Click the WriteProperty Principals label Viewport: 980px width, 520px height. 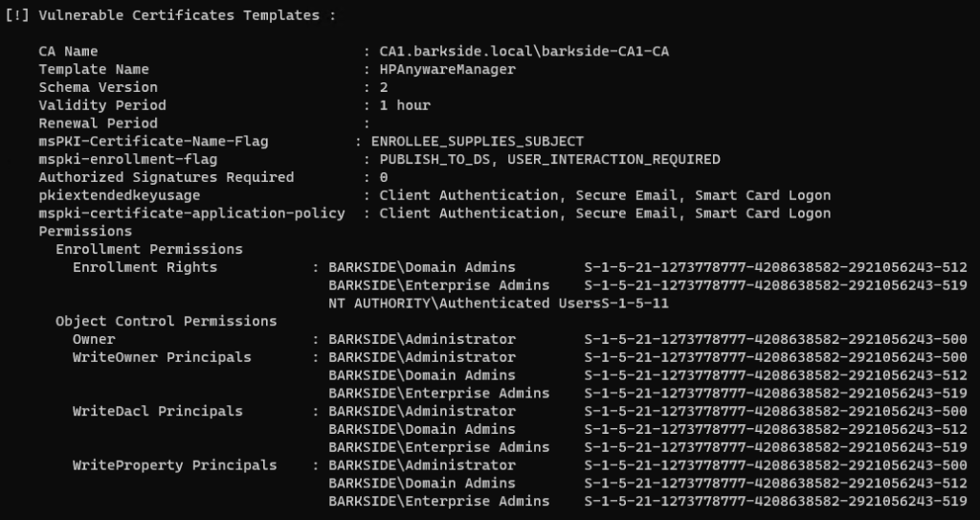click(x=174, y=465)
